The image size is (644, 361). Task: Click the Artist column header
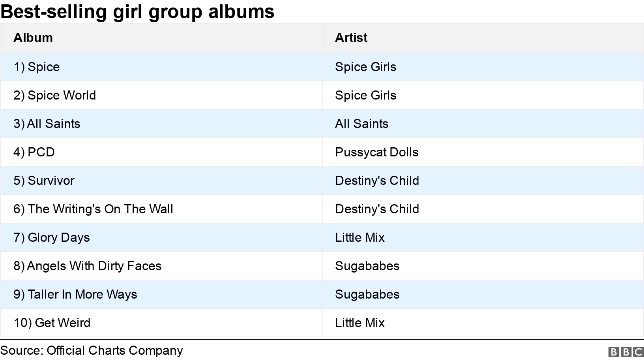(351, 38)
